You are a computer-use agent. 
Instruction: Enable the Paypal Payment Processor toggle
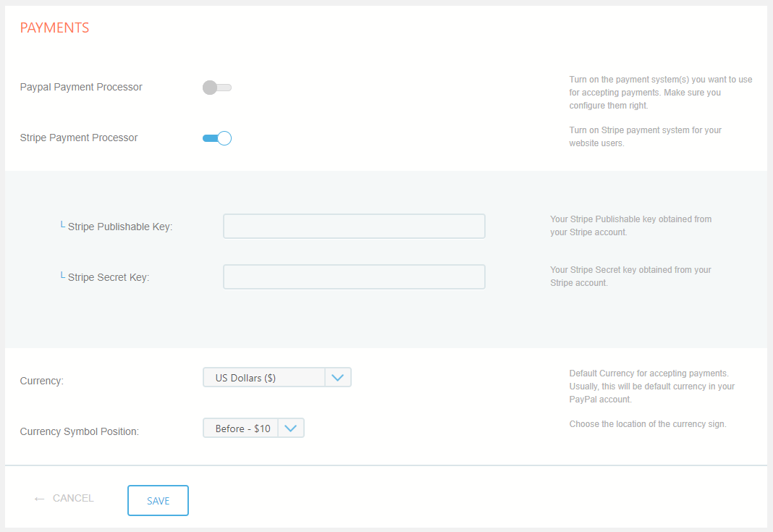[216, 88]
